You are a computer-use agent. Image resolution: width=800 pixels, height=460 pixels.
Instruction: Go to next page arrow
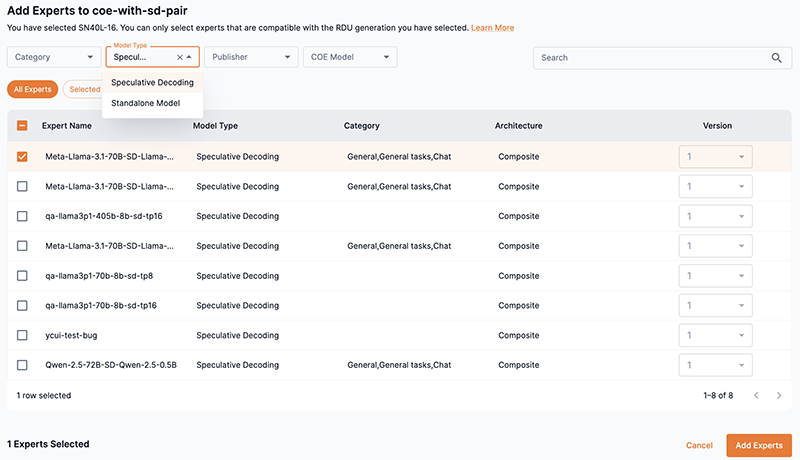(x=779, y=396)
